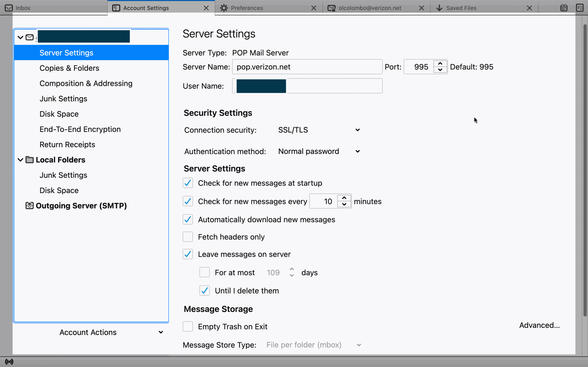Click the Advanced... button
Viewport: 588px width, 367px height.
pos(539,325)
